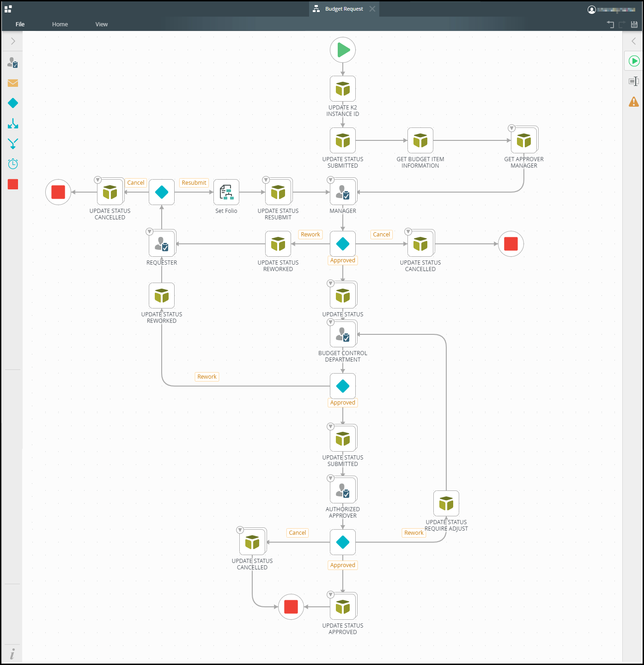Expand the marker on MANAGER step
The image size is (644, 665).
click(330, 180)
